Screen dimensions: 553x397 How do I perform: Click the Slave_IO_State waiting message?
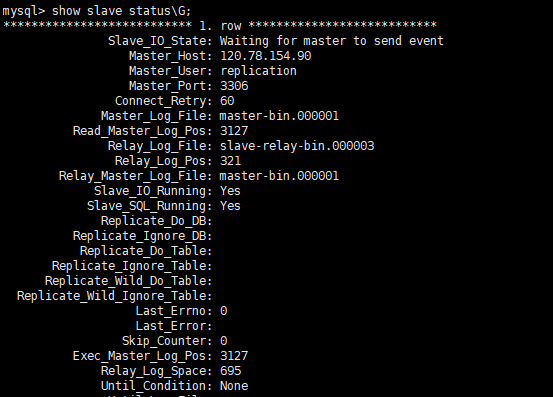(332, 41)
